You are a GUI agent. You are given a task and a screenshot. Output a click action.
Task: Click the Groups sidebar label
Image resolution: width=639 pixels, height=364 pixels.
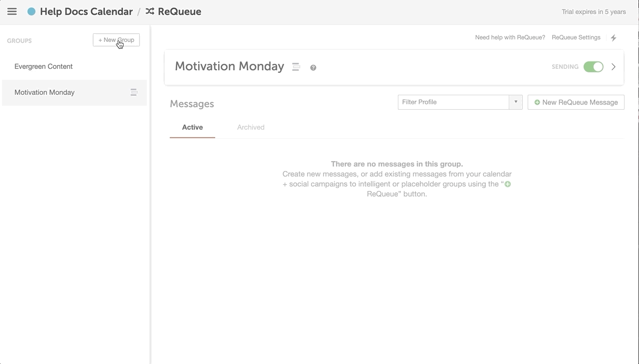coord(19,41)
